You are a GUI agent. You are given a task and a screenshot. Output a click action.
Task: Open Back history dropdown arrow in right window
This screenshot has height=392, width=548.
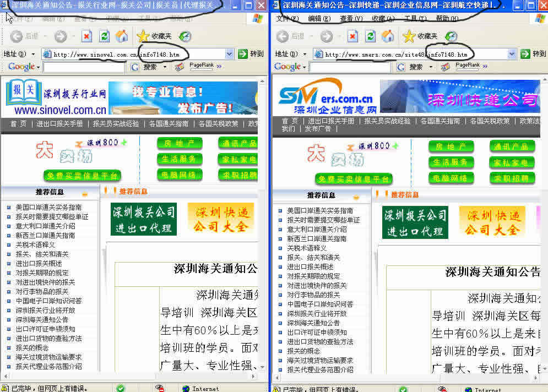pos(311,36)
